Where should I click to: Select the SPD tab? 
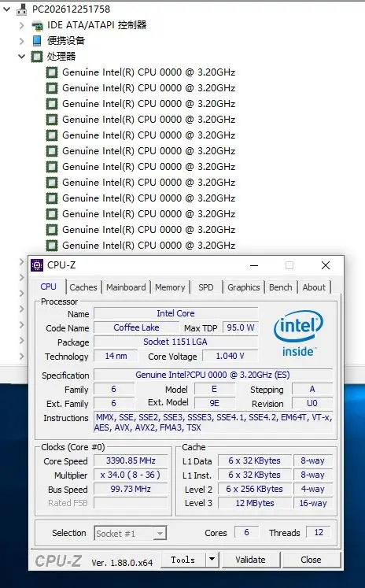(206, 287)
